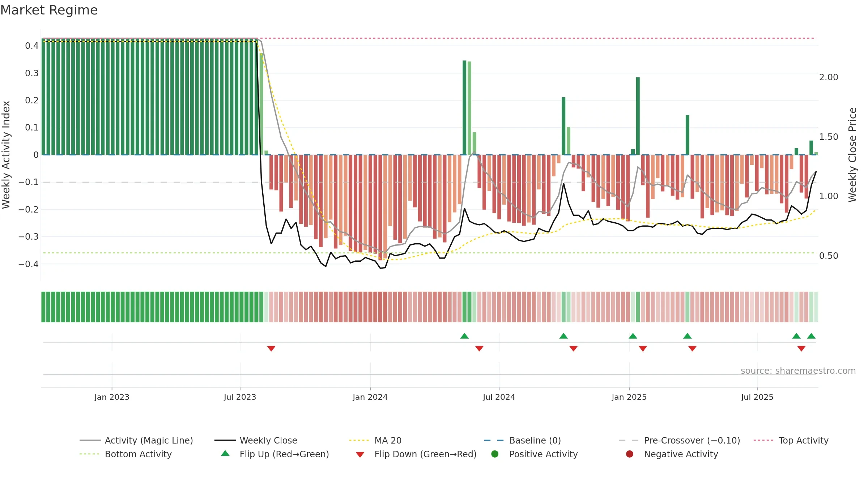
Task: Toggle Flip Down (Green→Red) legend entry
Action: point(416,454)
